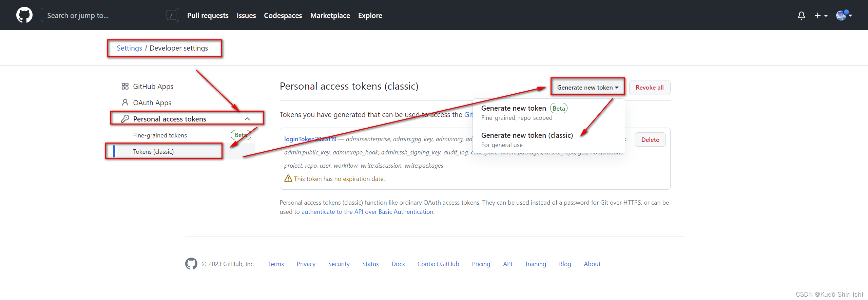The height and width of the screenshot is (300, 868).
Task: Collapse Personal access tokens section chevron
Action: coord(247,119)
